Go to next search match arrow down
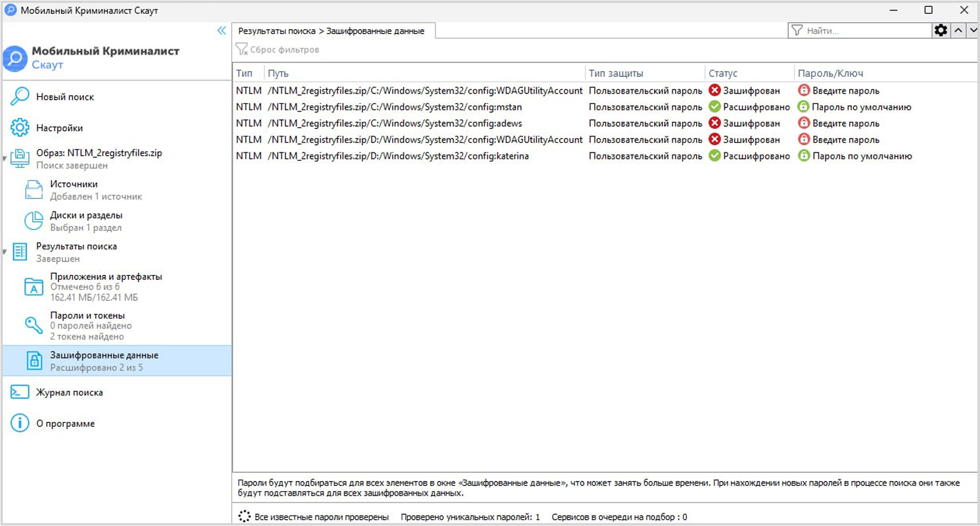The width and height of the screenshot is (980, 526). click(972, 30)
